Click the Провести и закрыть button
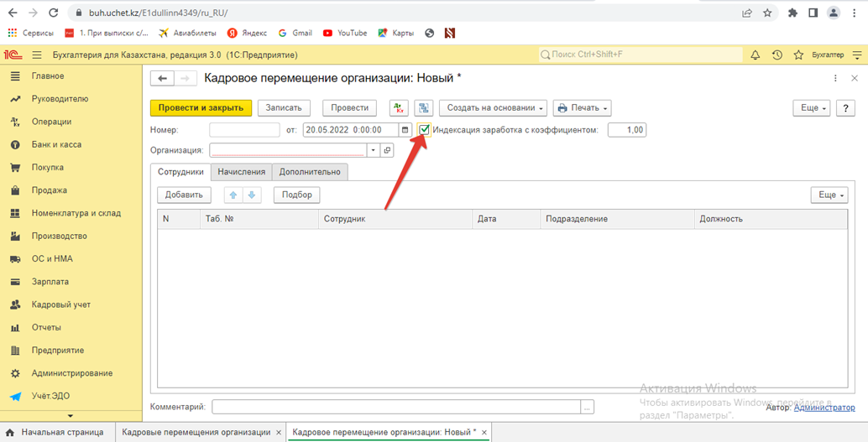This screenshot has height=442, width=868. click(x=201, y=107)
